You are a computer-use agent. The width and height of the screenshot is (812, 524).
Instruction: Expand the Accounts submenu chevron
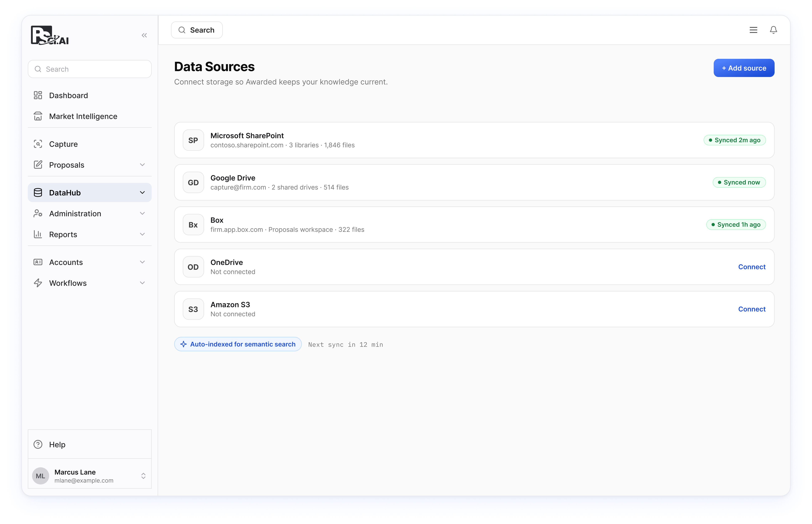point(142,262)
